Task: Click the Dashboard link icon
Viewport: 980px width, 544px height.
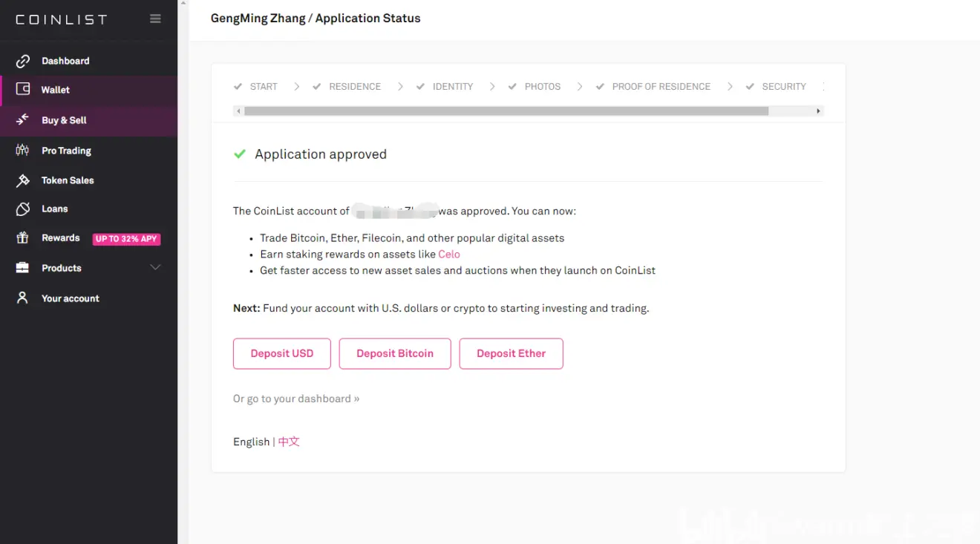Action: (23, 61)
